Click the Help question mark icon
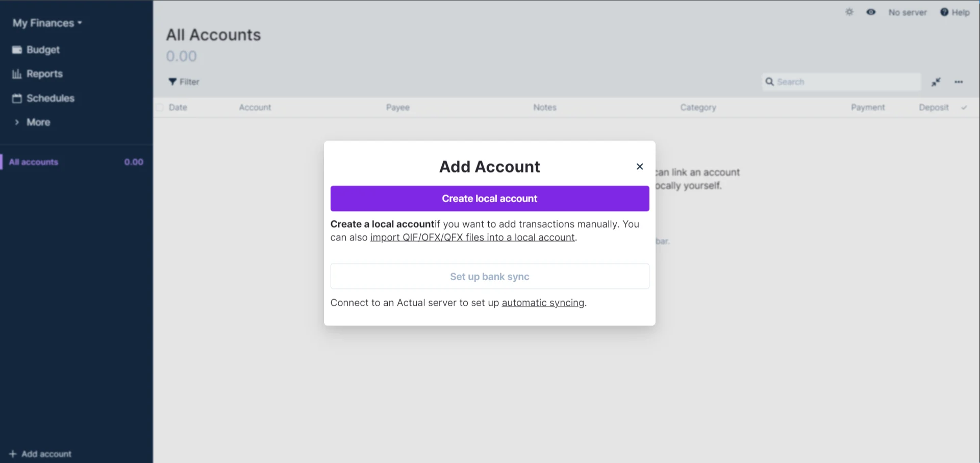 pyautogui.click(x=944, y=12)
